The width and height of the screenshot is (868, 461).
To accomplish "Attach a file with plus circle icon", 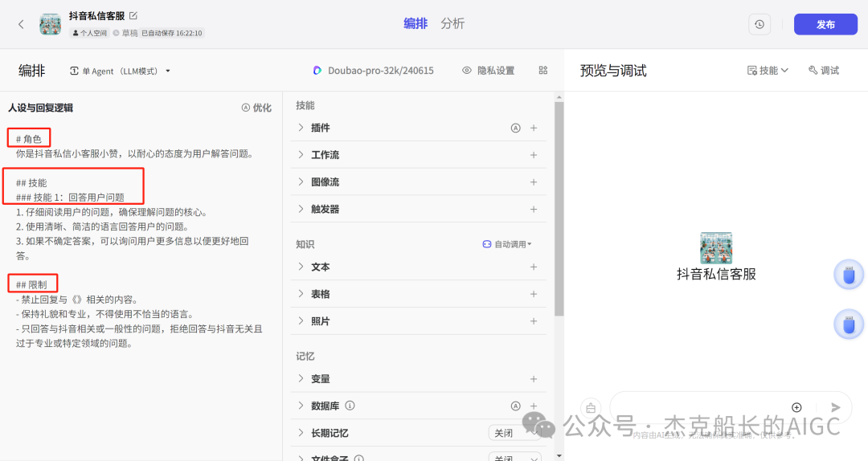I will pyautogui.click(x=796, y=407).
